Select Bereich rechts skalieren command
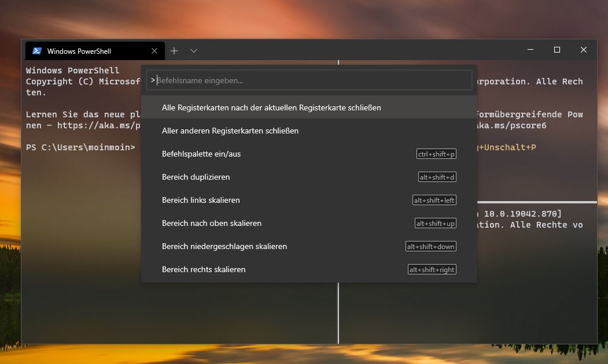 (x=309, y=269)
